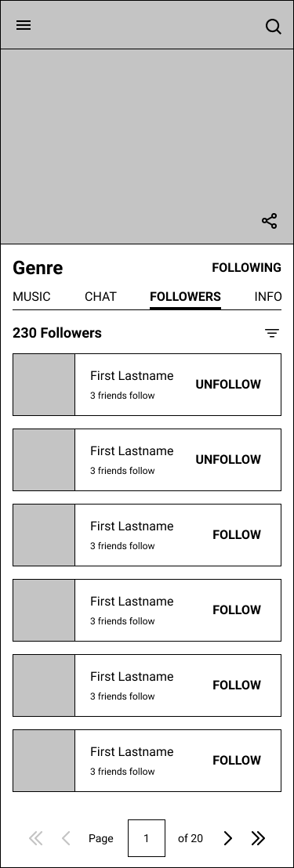Follow the third listed follower
Screen dimensions: 294x868
click(x=237, y=535)
